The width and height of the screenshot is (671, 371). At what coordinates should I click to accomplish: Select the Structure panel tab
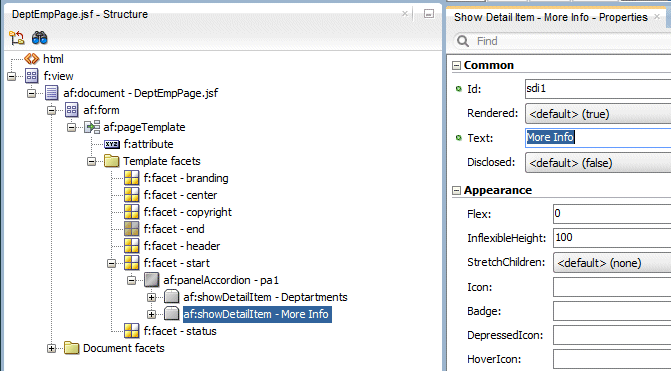pos(80,14)
